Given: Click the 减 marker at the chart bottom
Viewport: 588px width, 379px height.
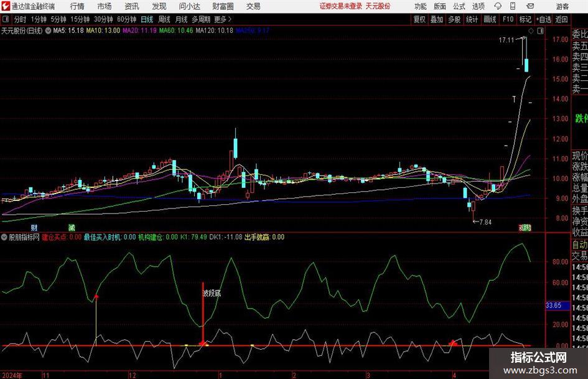Looking at the screenshot, I should tap(72, 227).
